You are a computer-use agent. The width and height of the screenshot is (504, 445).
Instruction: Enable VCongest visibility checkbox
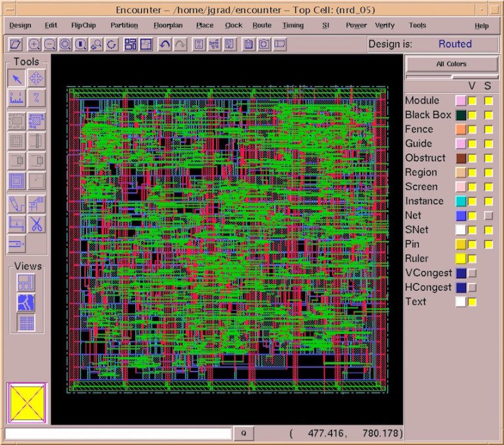pyautogui.click(x=472, y=274)
